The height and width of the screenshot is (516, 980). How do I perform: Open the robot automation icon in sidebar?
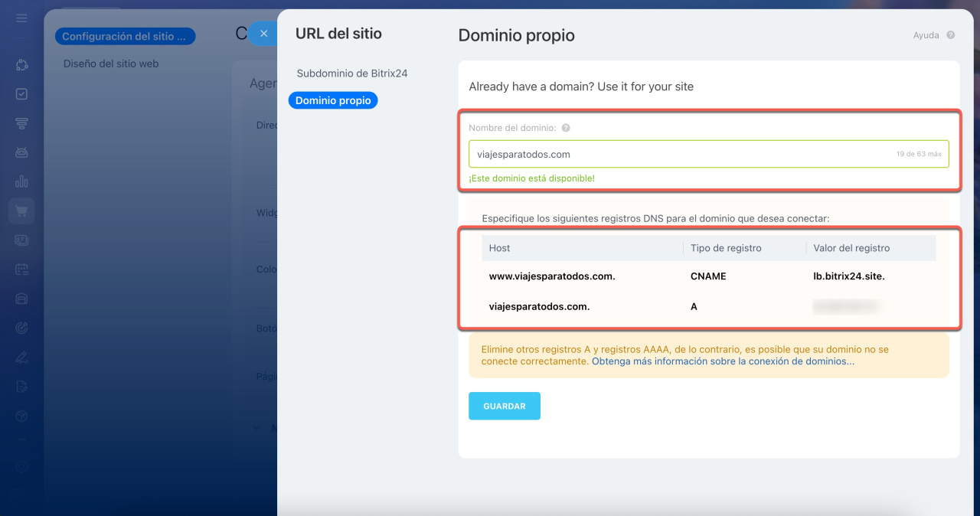point(21,152)
